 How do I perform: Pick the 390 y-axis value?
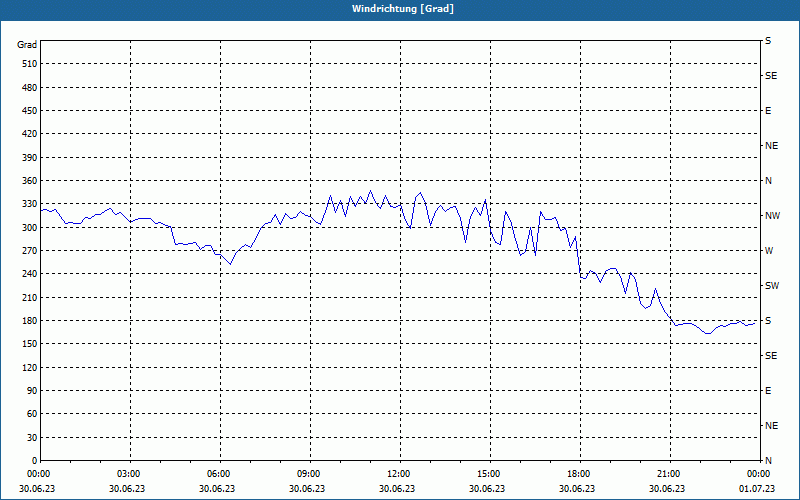point(30,157)
